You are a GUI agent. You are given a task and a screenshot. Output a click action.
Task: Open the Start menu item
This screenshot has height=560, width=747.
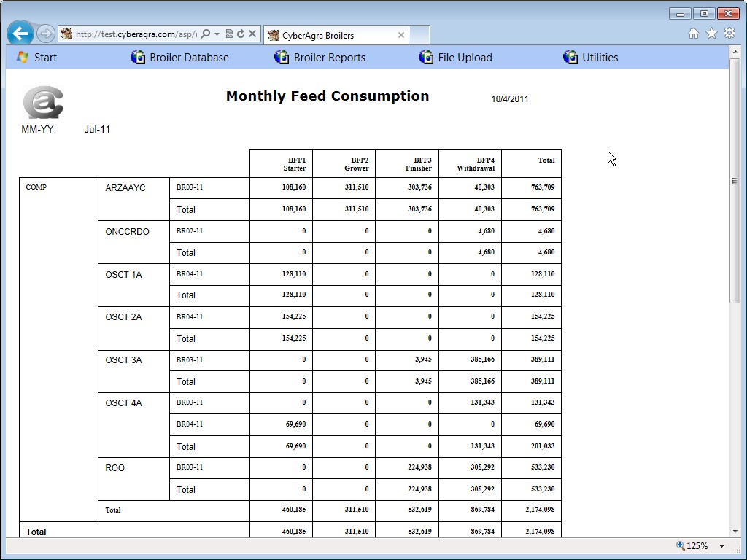pyautogui.click(x=36, y=58)
